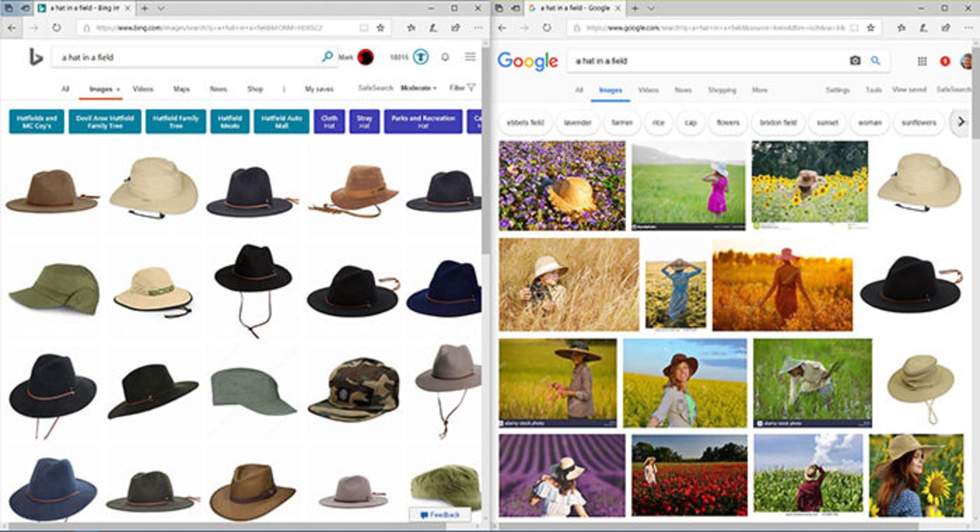Open the Bing Filter funnel

(x=462, y=88)
